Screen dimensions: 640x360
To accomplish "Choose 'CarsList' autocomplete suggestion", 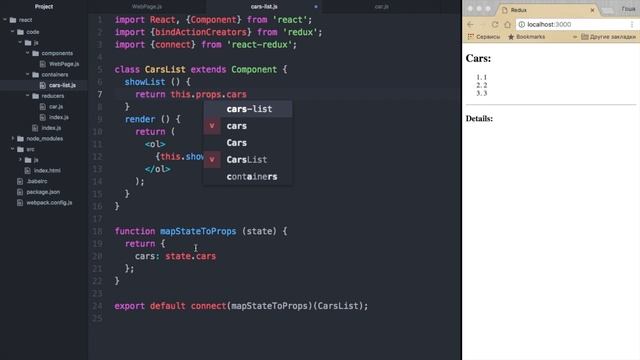I will pyautogui.click(x=248, y=160).
